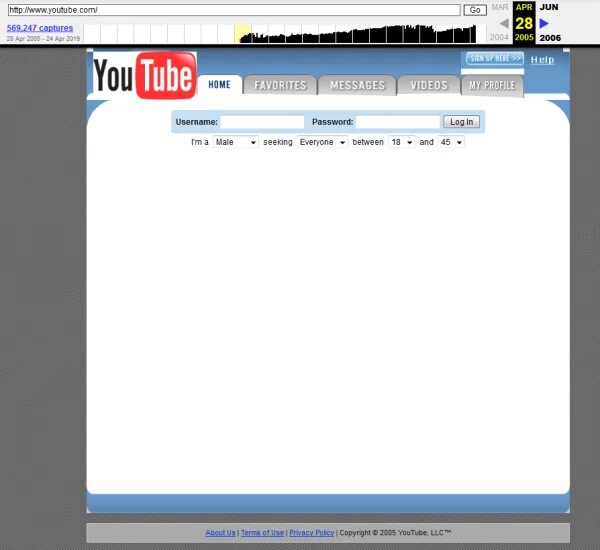Screen dimensions: 600x550
Task: Click the YouTube logo
Action: tap(145, 75)
